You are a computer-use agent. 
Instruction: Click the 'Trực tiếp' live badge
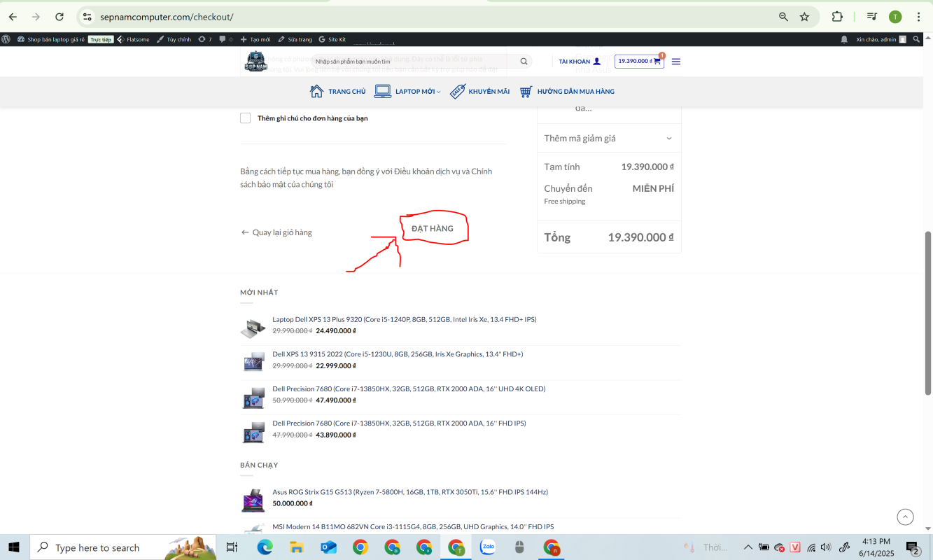[x=101, y=39]
